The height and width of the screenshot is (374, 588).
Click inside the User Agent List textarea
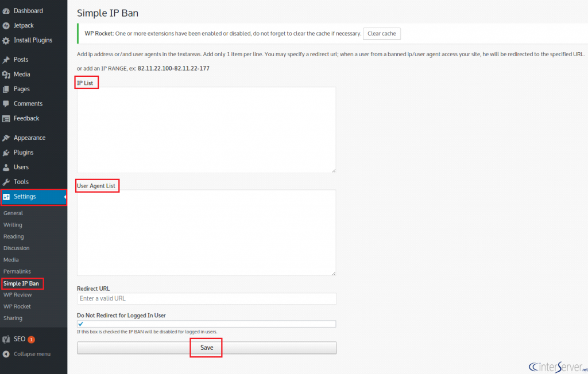point(206,233)
